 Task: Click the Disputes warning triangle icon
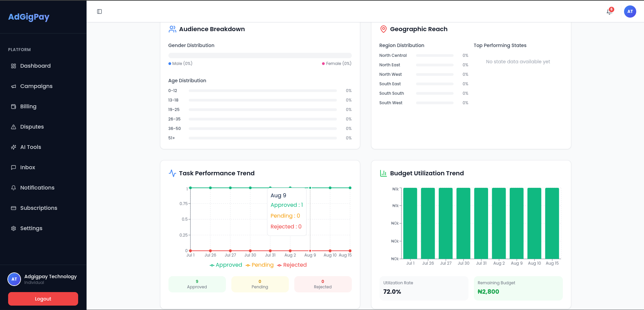pyautogui.click(x=14, y=127)
